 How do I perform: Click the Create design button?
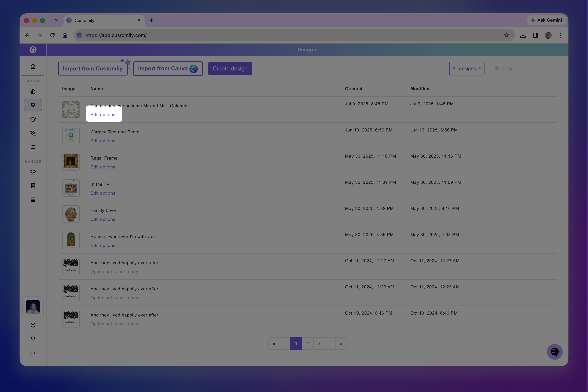230,69
